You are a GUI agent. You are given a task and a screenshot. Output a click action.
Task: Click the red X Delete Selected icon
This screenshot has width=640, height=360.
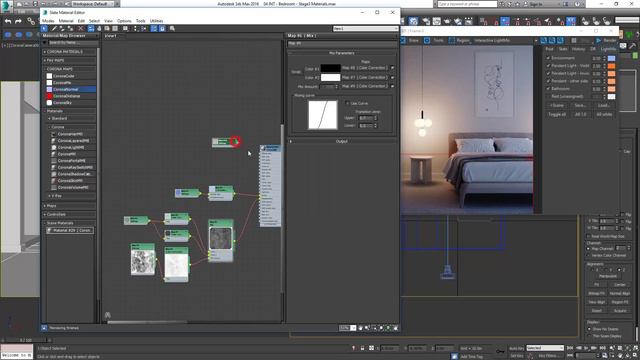tap(81, 29)
